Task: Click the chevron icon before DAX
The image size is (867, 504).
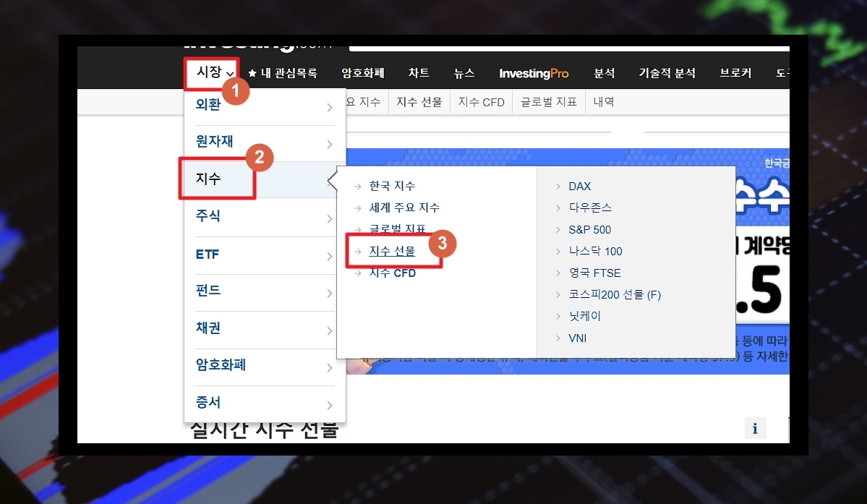Action: tap(558, 187)
